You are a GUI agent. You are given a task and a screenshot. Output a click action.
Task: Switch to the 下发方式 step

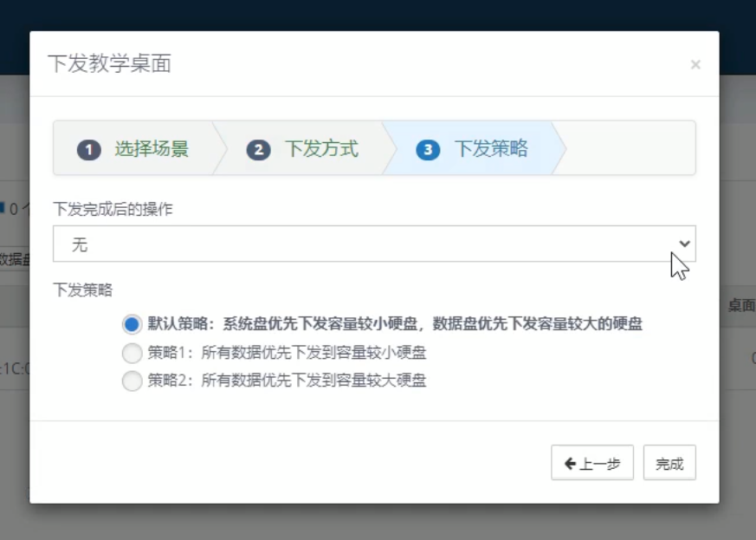[x=321, y=149]
